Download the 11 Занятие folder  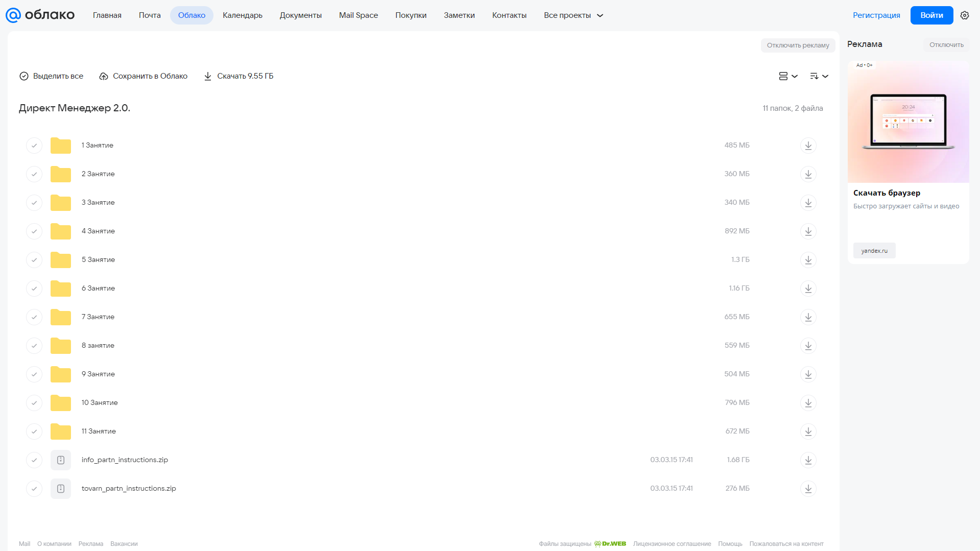(808, 432)
